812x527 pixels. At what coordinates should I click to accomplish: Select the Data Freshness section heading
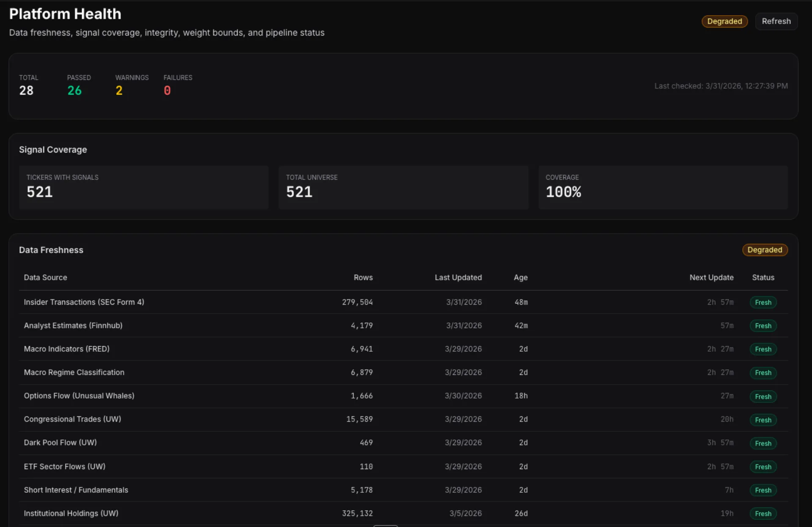tap(51, 250)
